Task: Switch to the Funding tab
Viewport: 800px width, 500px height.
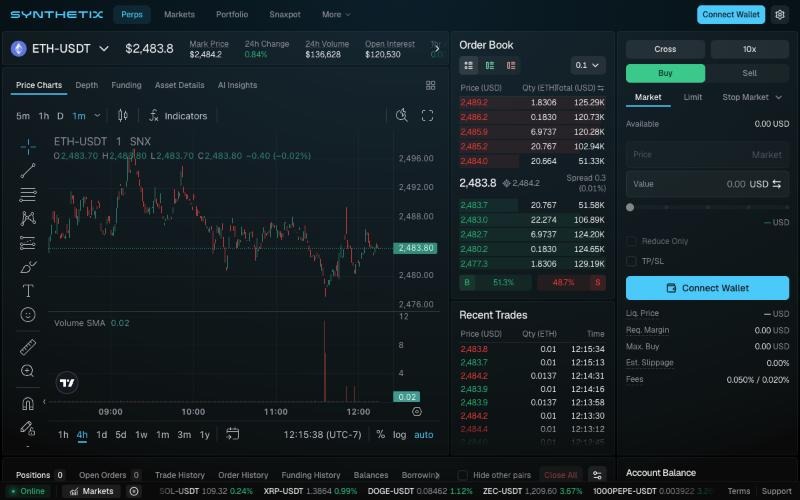Action: (127, 85)
